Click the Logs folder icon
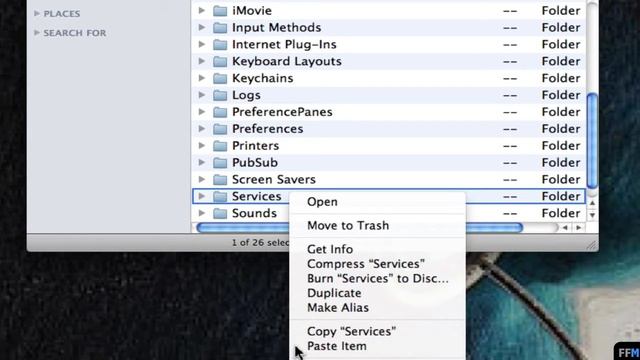 [x=220, y=95]
